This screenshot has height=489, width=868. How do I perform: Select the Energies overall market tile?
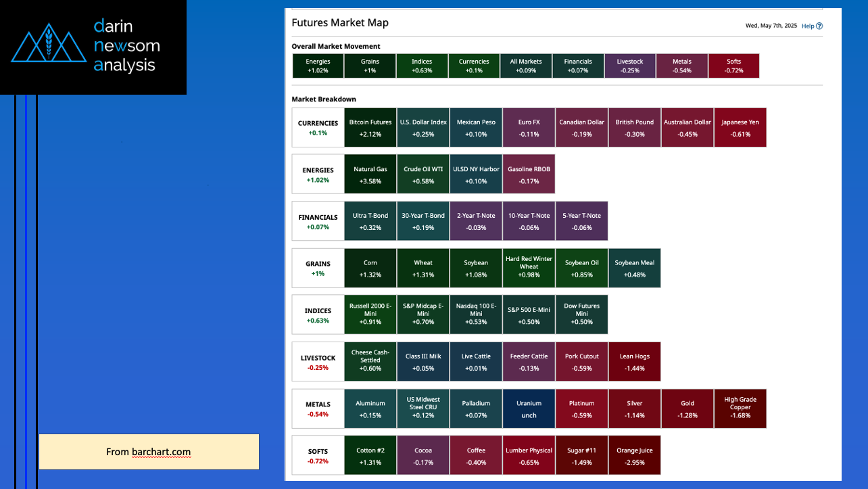(318, 66)
